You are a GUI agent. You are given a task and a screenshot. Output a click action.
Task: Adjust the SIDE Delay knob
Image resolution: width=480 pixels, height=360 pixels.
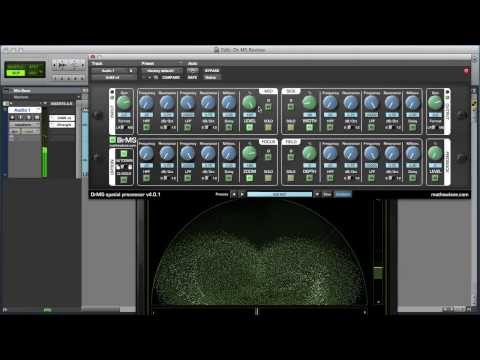pyautogui.click(x=413, y=103)
